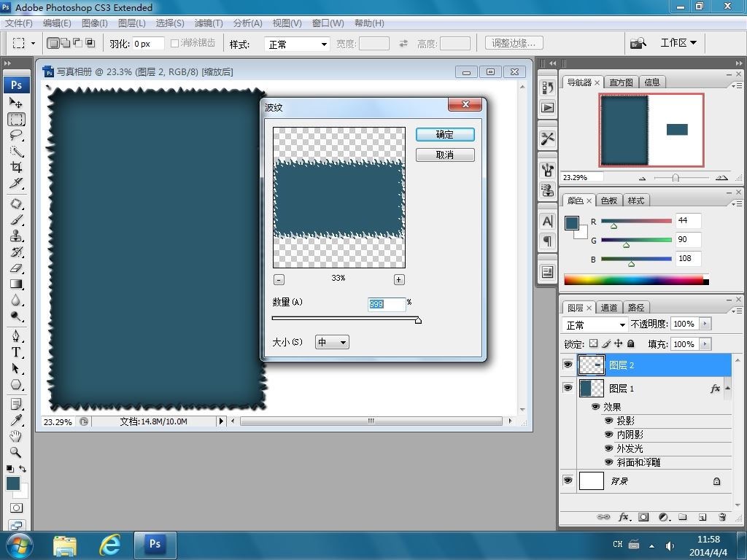Hide the 背景 layer
Viewport: 747px width, 560px height.
pyautogui.click(x=568, y=481)
